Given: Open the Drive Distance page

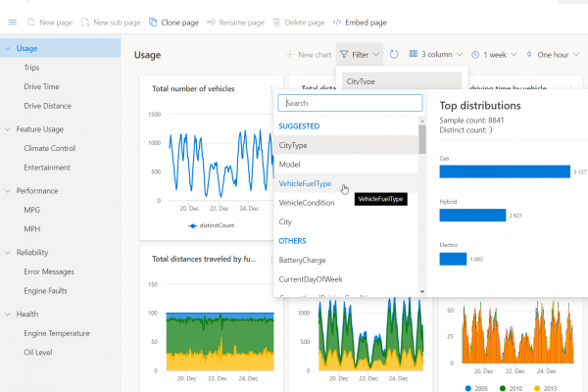Looking at the screenshot, I should click(48, 106).
